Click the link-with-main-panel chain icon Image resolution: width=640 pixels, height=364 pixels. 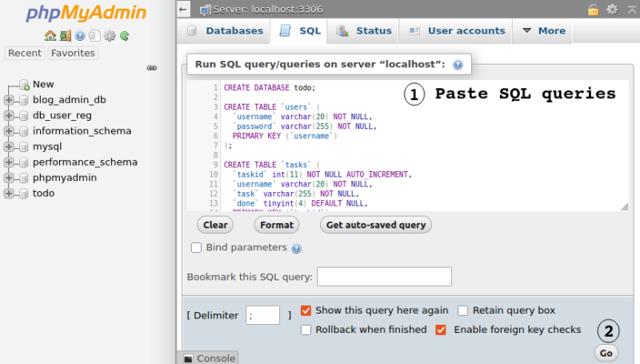pos(152,68)
